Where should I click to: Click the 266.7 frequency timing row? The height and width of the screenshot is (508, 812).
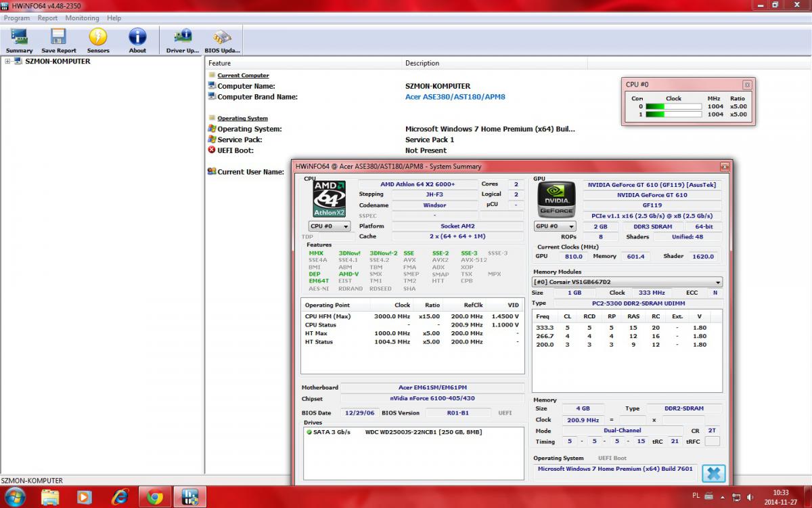tap(627, 336)
